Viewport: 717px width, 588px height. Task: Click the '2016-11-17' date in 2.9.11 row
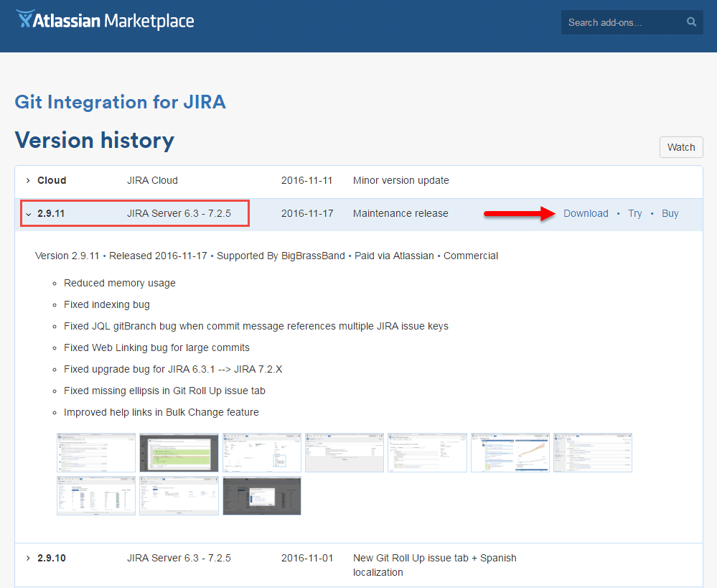coord(307,213)
